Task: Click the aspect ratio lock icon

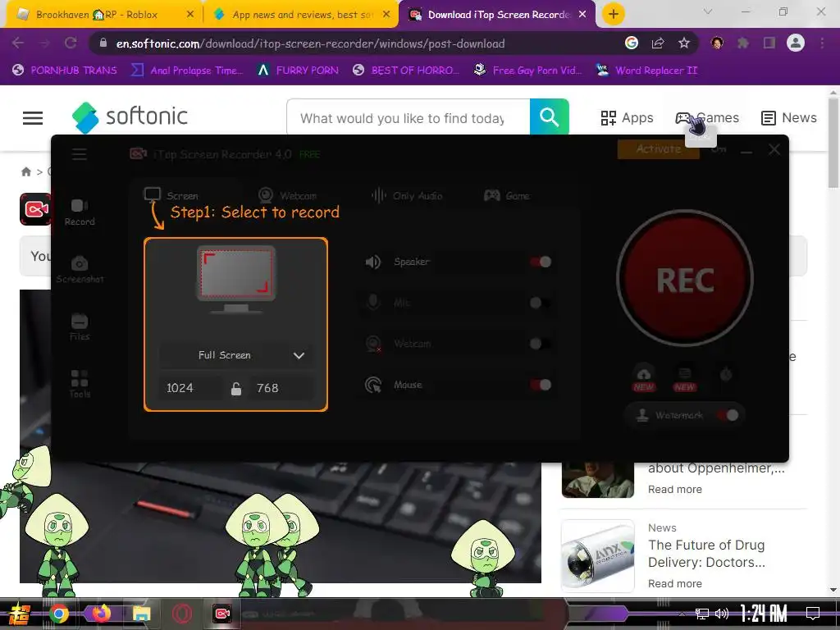Action: pyautogui.click(x=235, y=388)
